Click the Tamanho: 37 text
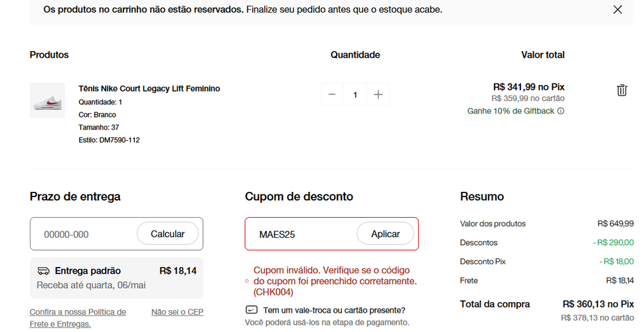The image size is (644, 332). click(98, 127)
